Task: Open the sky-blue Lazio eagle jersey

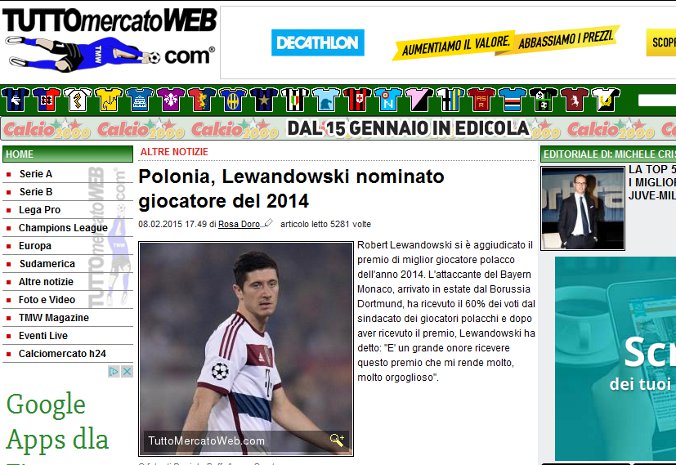Action: [x=326, y=100]
